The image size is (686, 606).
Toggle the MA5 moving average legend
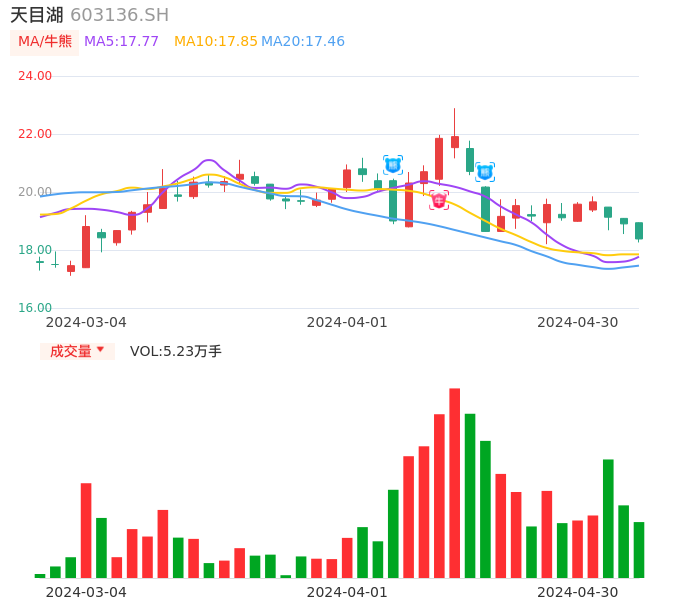point(121,42)
